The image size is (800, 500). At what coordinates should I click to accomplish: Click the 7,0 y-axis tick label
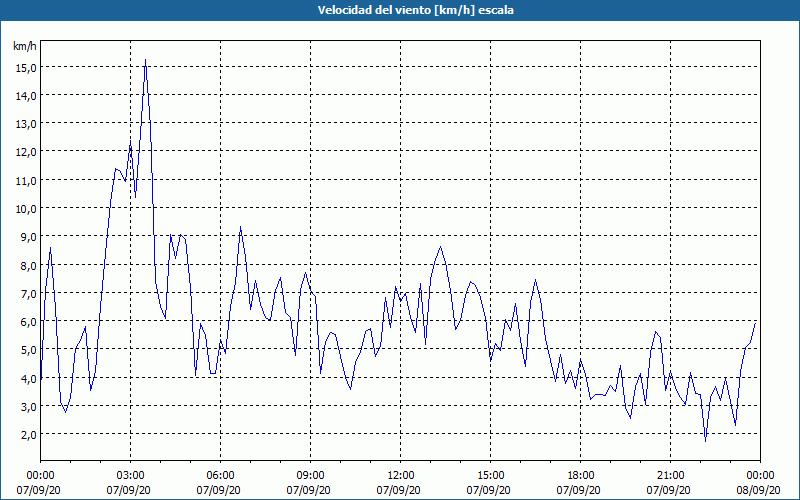click(x=29, y=293)
